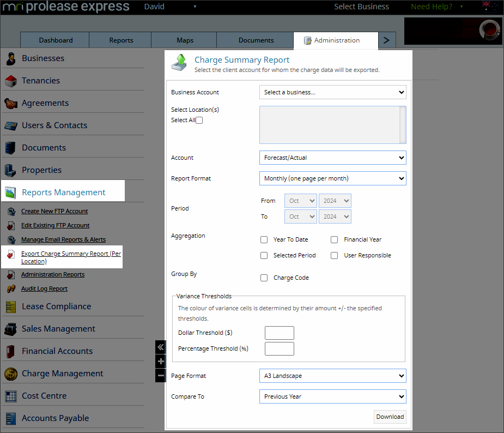Click the Percentage Threshold input field

click(280, 348)
